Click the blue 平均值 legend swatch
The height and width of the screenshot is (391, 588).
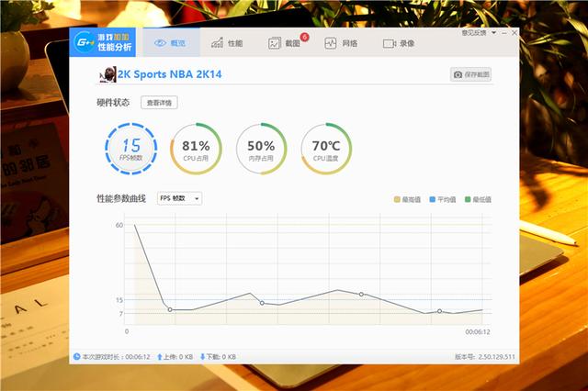pyautogui.click(x=433, y=199)
